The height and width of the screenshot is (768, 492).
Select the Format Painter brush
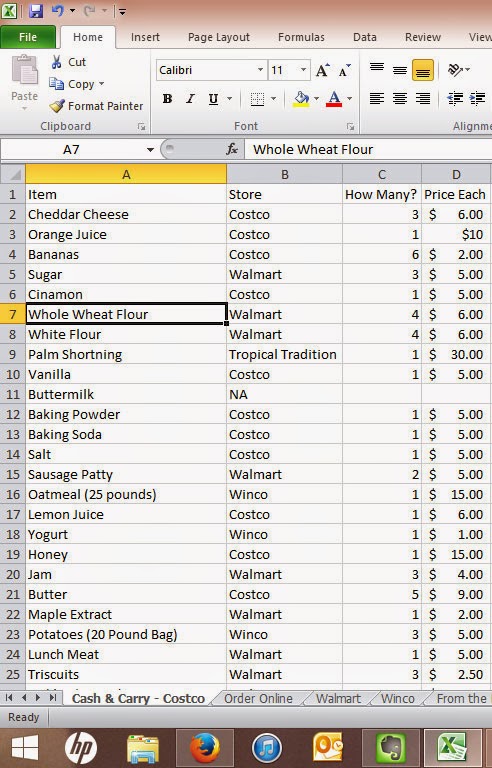(x=96, y=106)
